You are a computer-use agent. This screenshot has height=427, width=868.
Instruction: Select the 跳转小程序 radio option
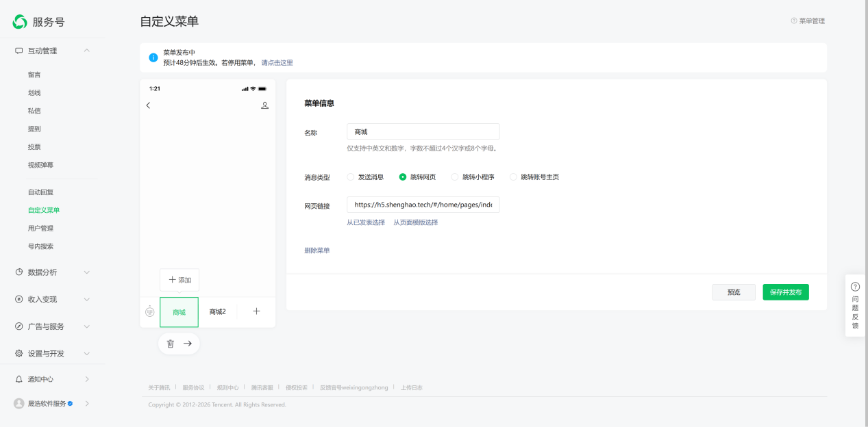[x=455, y=177]
